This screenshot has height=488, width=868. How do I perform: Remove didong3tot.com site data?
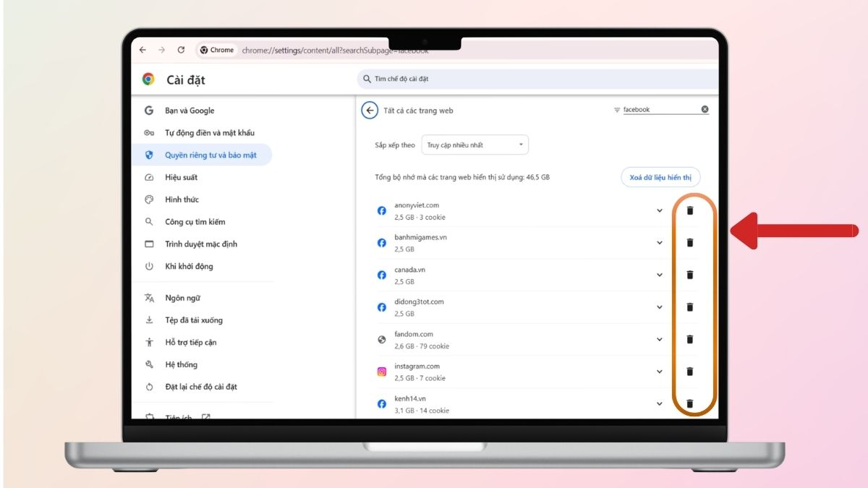coord(689,307)
